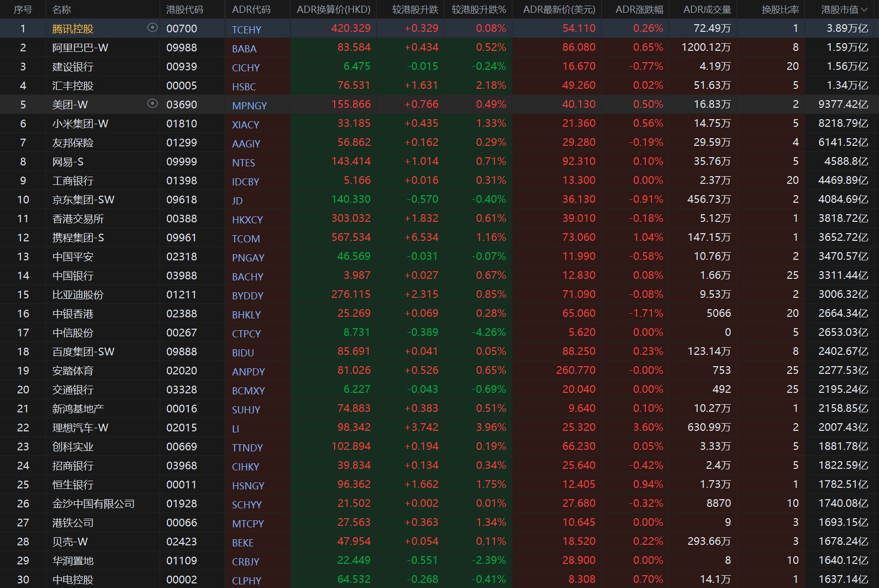Sort by 较港股升跌% column header

479,10
